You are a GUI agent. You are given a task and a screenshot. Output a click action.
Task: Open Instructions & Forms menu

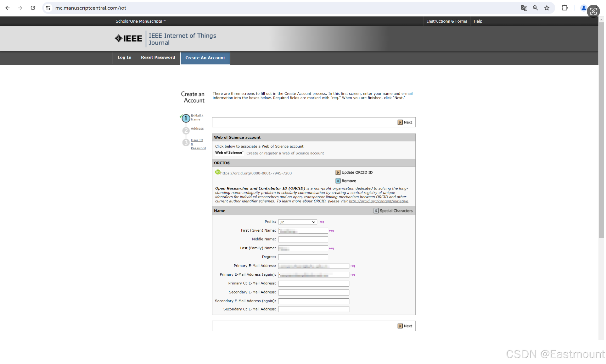coord(447,21)
